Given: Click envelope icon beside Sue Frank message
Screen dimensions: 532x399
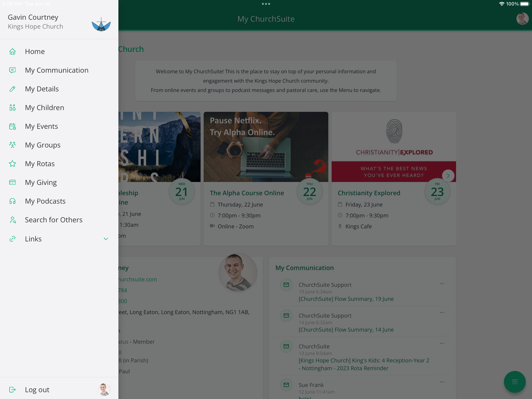Looking at the screenshot, I should pyautogui.click(x=286, y=385).
